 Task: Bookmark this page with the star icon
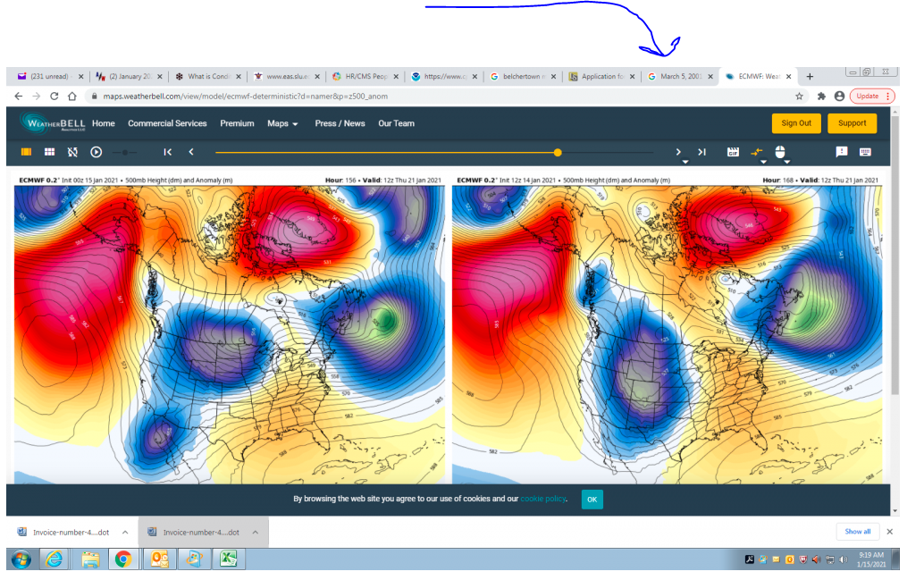tap(799, 97)
